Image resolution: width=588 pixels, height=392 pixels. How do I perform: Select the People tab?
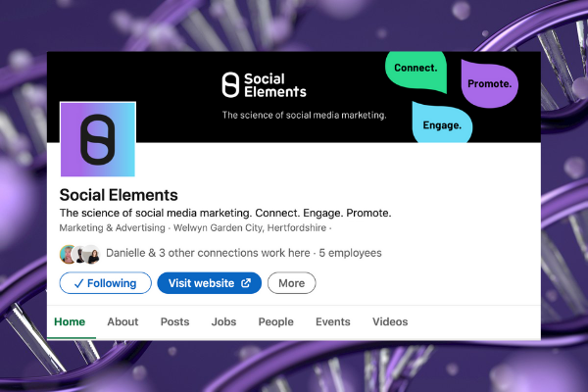[275, 321]
